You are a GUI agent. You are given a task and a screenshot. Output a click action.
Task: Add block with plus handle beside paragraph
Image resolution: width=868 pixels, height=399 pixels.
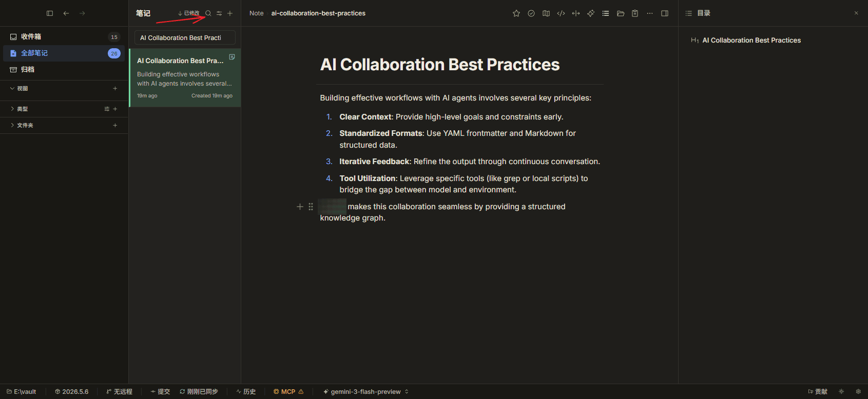coord(300,207)
